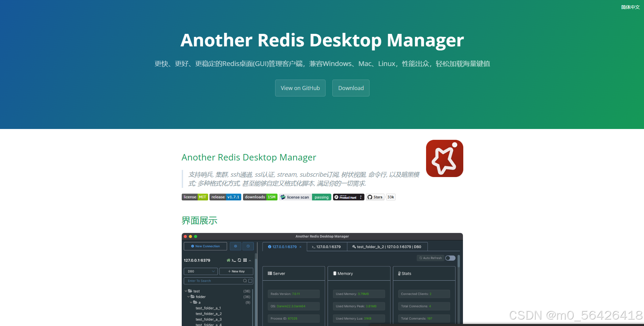Open the history clock icon

tap(248, 246)
